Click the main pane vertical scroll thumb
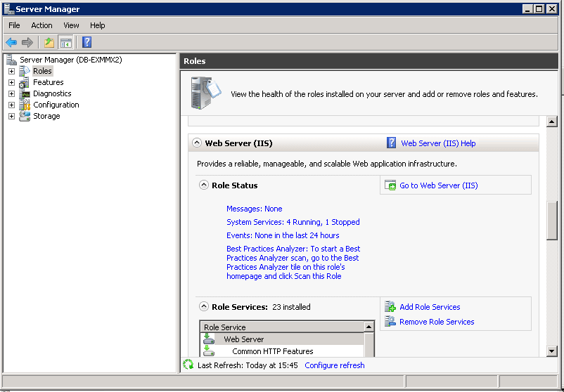Screen dimensions: 564x392 (552, 221)
